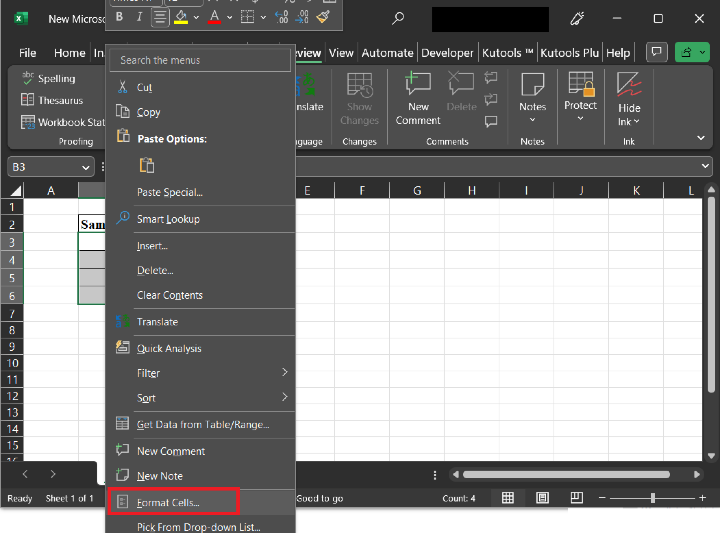
Task: Open Workbook Statistics
Action: click(63, 122)
